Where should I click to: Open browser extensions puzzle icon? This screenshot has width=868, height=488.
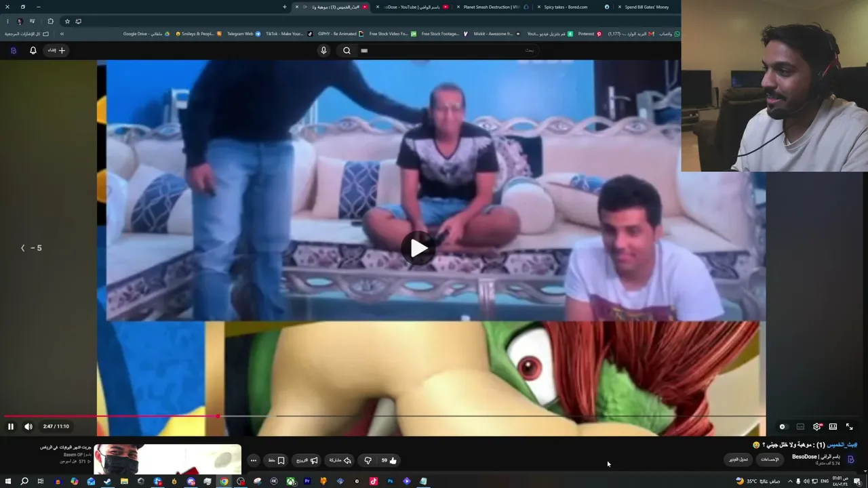[50, 21]
